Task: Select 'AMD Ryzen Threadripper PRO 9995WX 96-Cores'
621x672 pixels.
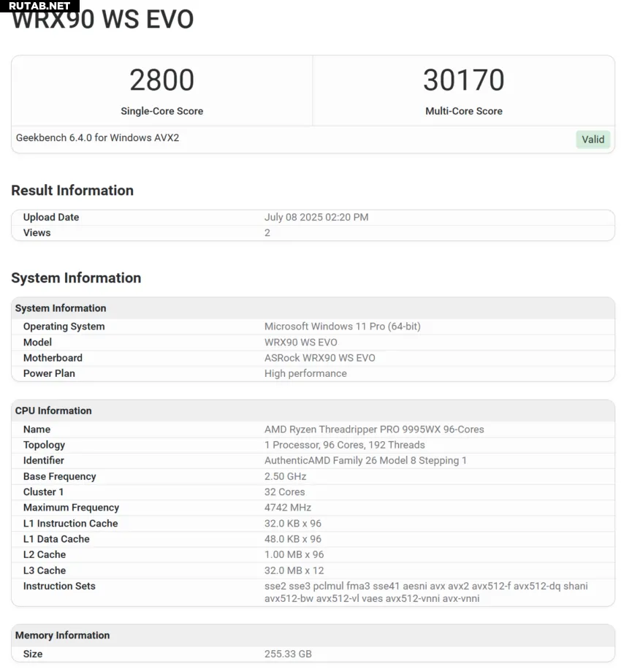Action: (374, 429)
